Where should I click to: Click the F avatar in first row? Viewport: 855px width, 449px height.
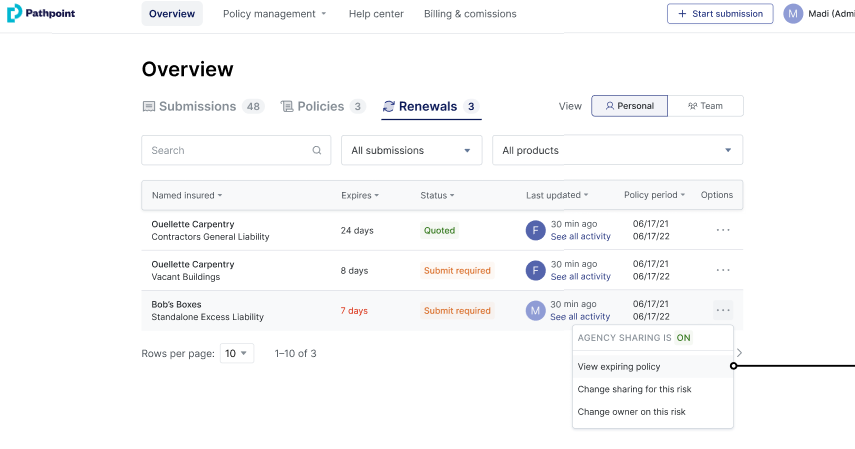pos(536,230)
